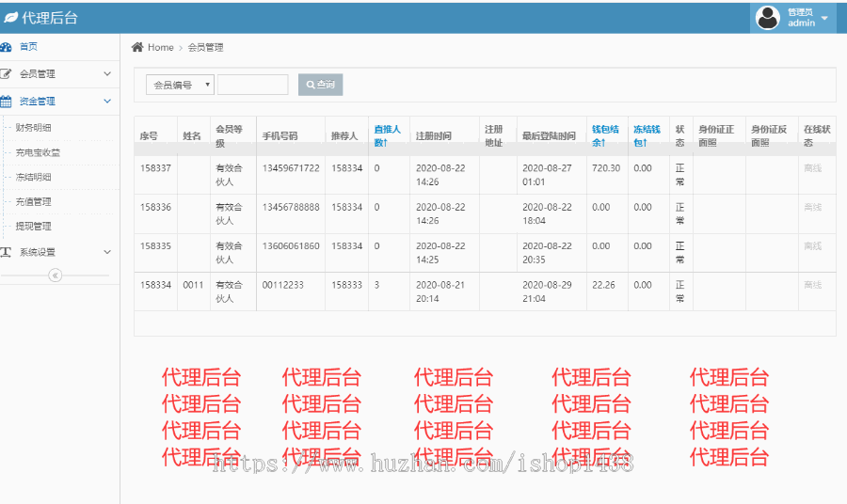Click the leaf logo icon in header
The height and width of the screenshot is (504, 847).
click(10, 18)
